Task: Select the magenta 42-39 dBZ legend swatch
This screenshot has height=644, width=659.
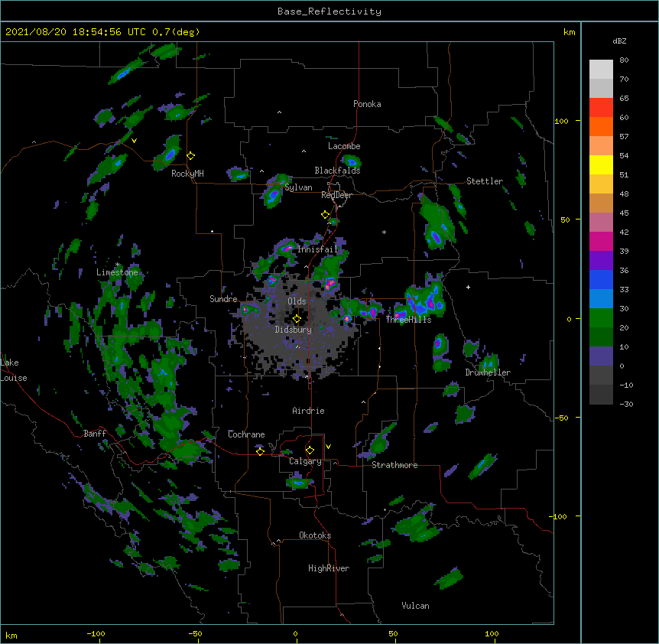Action: (x=601, y=241)
